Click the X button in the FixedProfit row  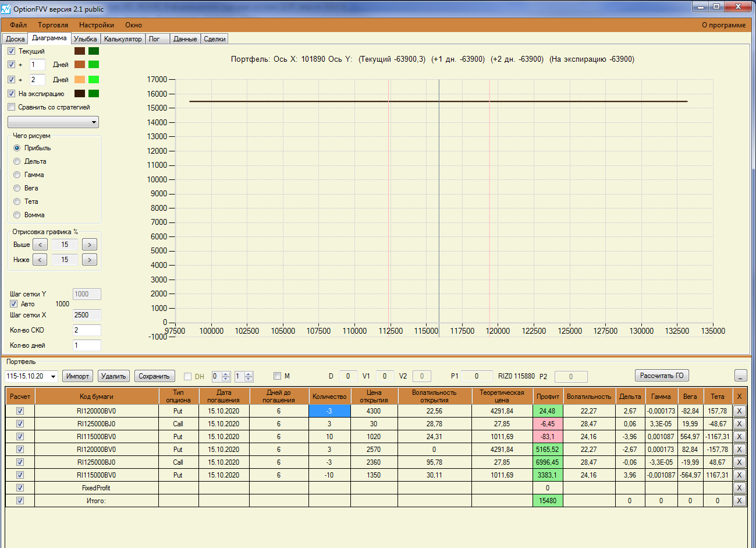pos(739,487)
